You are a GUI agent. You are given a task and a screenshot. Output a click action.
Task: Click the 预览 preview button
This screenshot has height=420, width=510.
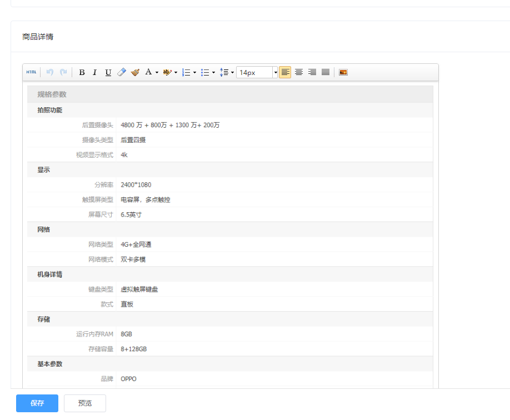coord(85,403)
